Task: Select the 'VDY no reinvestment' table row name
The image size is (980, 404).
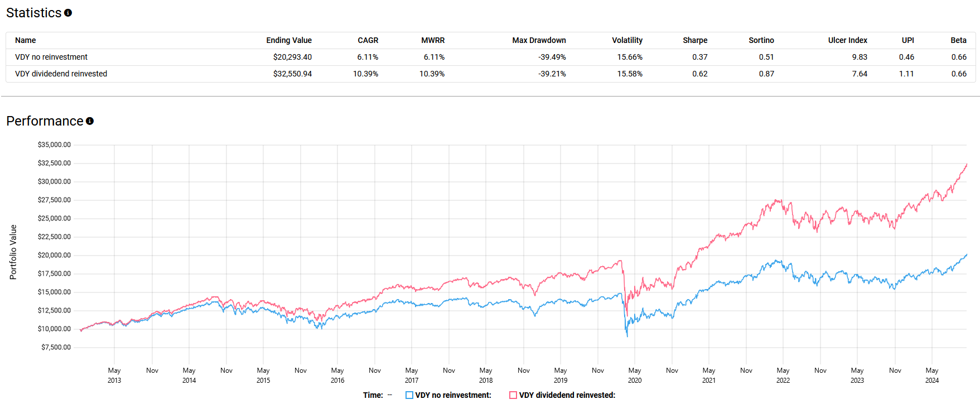Action: point(51,57)
